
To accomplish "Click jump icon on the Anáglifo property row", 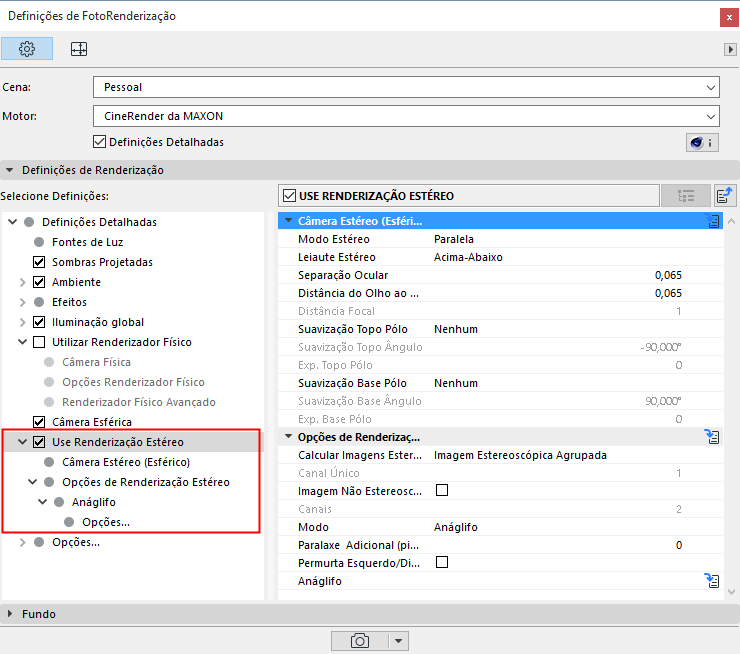I will pyautogui.click(x=712, y=580).
